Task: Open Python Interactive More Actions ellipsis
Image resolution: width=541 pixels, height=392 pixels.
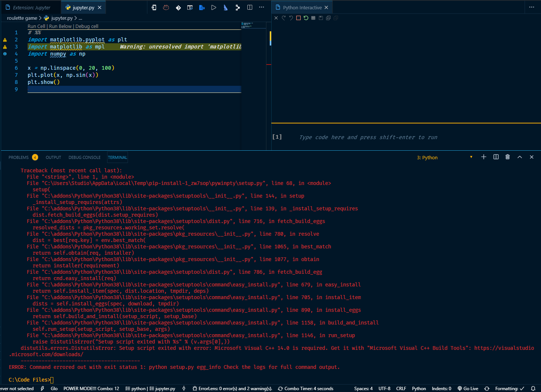Action: coord(532,7)
